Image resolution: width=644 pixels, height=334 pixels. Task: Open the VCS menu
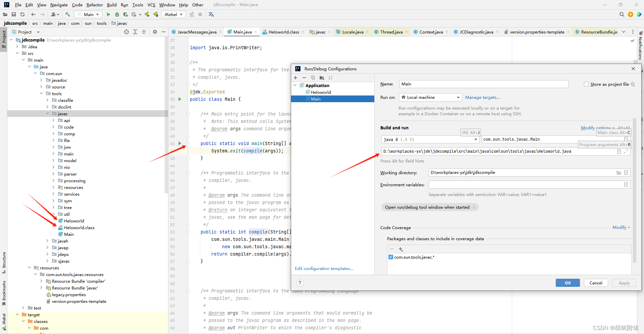click(151, 5)
